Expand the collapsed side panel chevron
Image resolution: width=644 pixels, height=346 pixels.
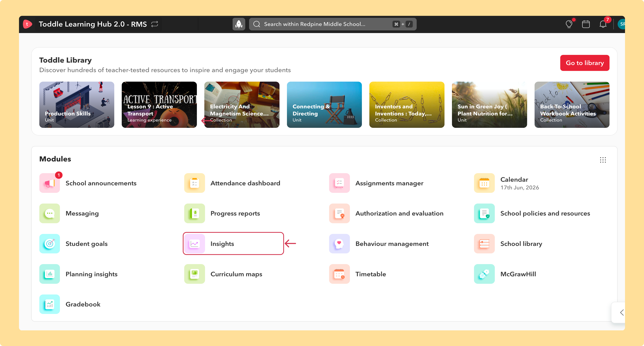[621, 312]
